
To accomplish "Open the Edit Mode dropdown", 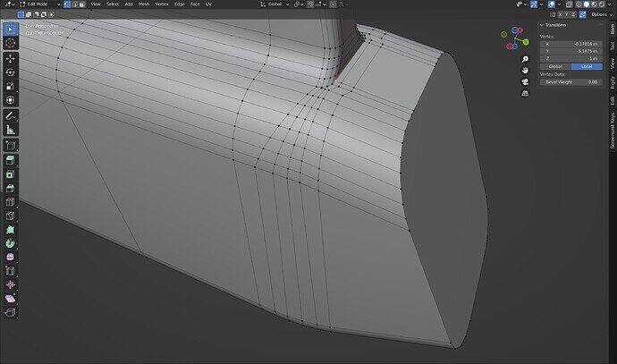I will point(39,4).
